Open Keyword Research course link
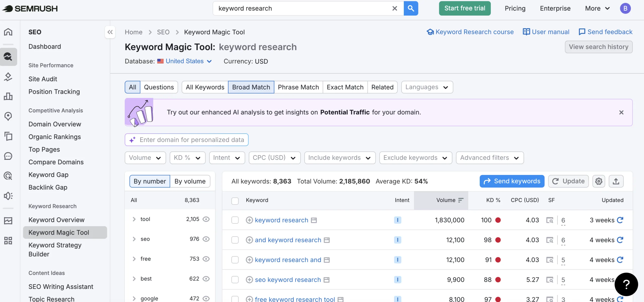The image size is (644, 302). (x=470, y=32)
